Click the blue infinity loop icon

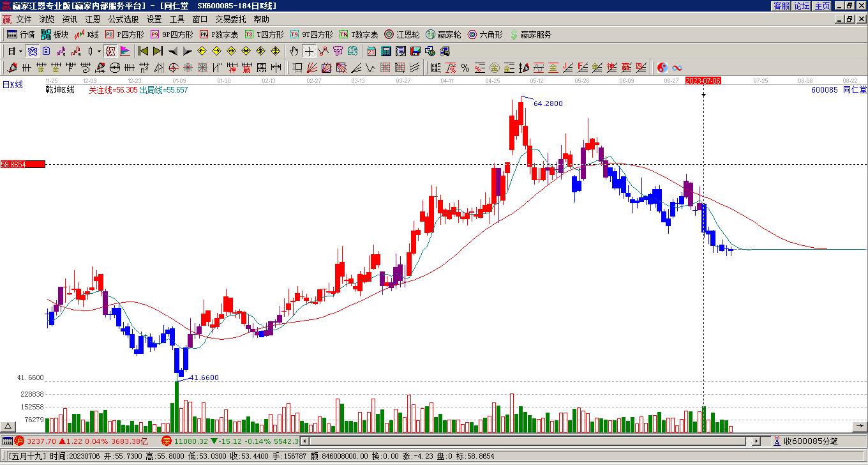677,68
